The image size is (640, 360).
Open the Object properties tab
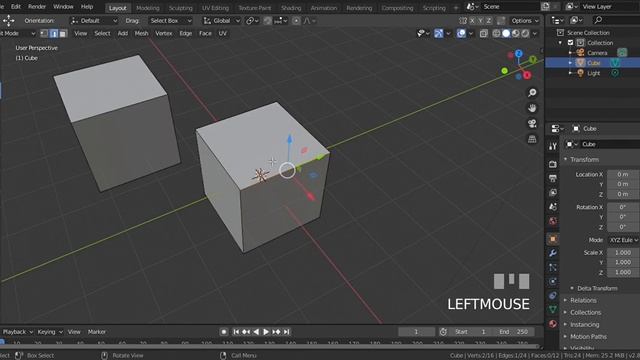[553, 239]
